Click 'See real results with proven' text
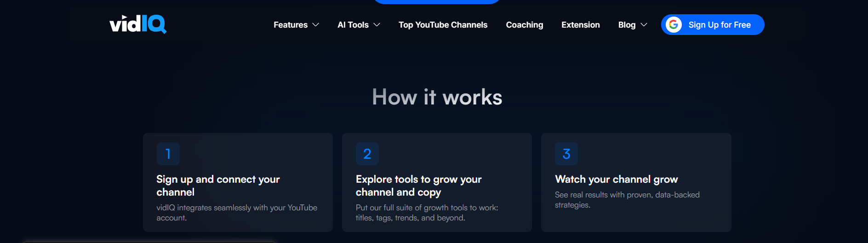 [x=627, y=200]
